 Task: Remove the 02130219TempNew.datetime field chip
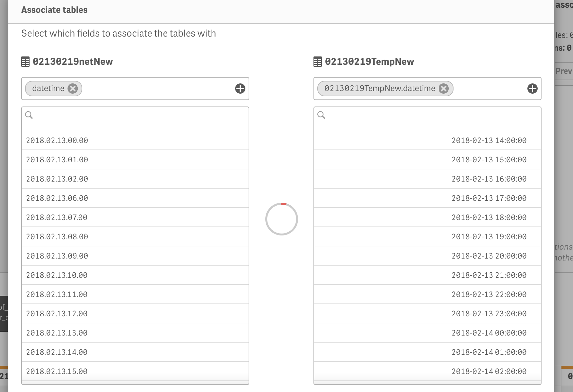[x=444, y=89]
